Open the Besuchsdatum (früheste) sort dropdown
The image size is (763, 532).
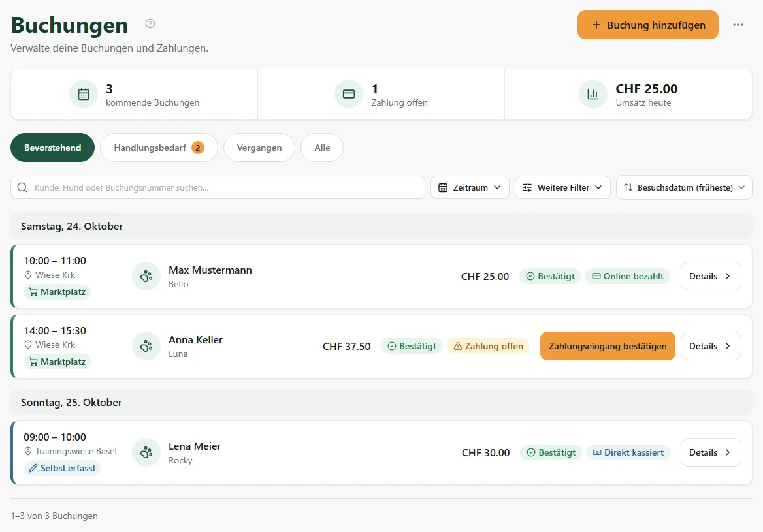click(x=684, y=188)
